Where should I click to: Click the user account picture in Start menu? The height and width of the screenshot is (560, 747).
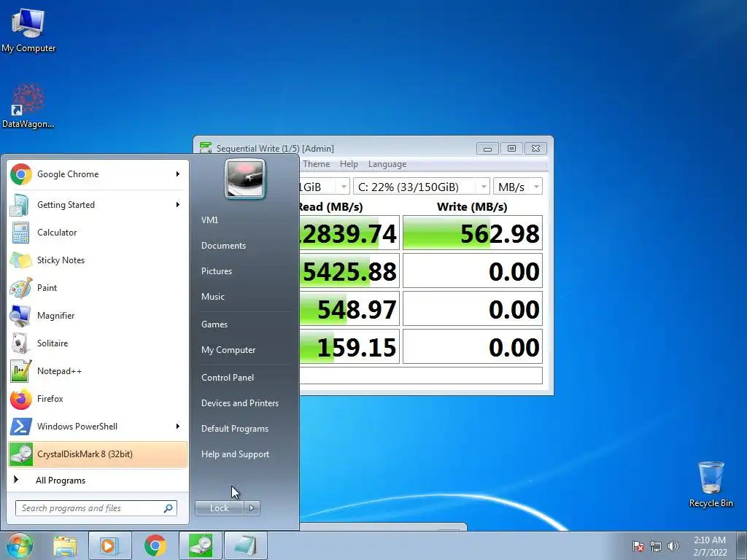coord(245,179)
